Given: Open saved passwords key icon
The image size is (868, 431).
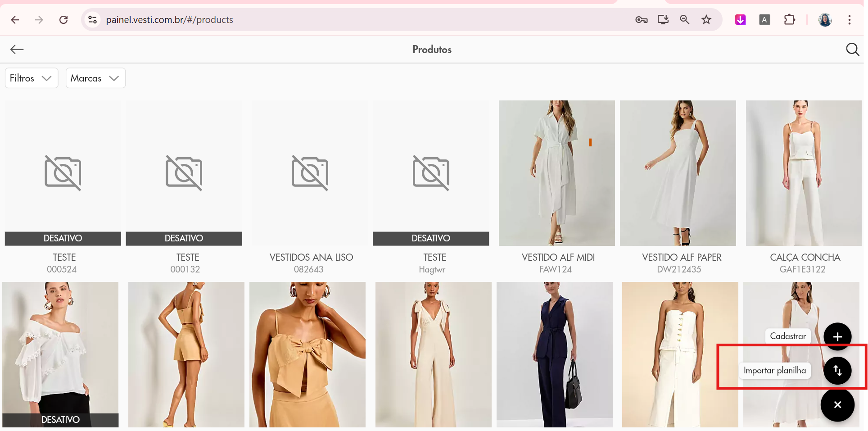Looking at the screenshot, I should [642, 20].
